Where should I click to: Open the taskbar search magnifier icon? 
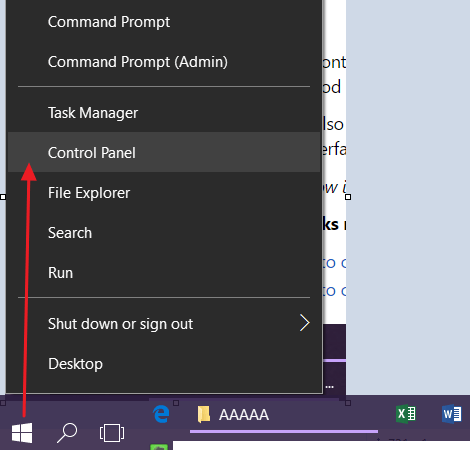[67, 433]
